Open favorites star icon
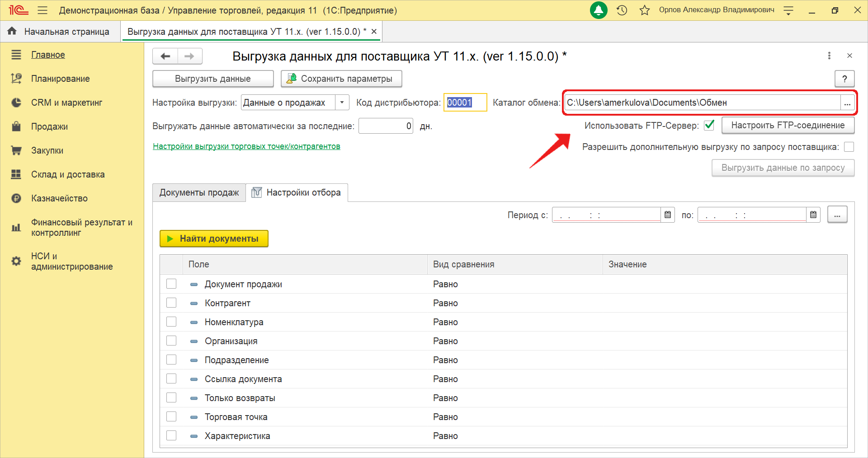The height and width of the screenshot is (458, 868). [645, 10]
